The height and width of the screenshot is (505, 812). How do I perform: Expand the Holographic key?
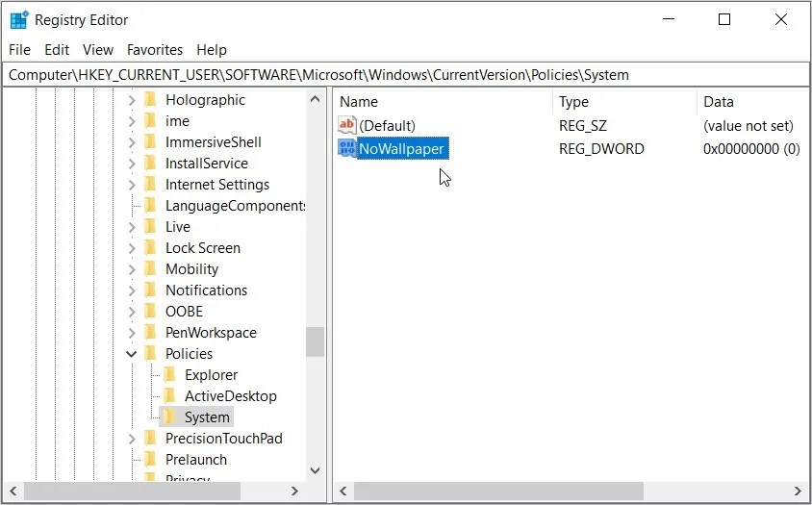132,100
